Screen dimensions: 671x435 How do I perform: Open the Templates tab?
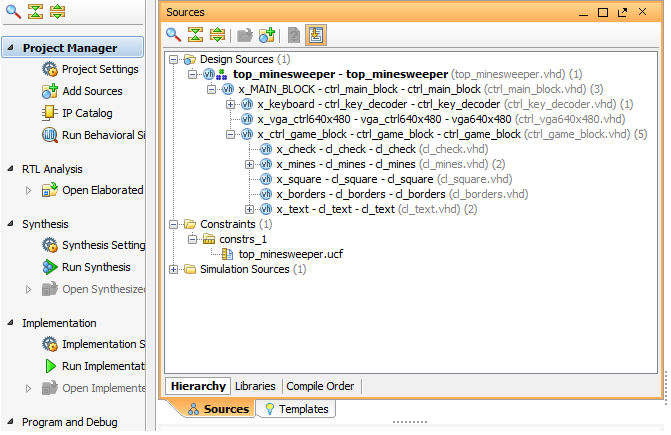tap(296, 409)
